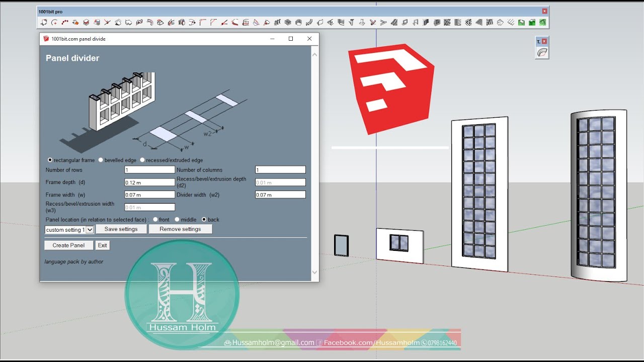Select the green stepped terrain icon
644x362 pixels.
point(532,22)
